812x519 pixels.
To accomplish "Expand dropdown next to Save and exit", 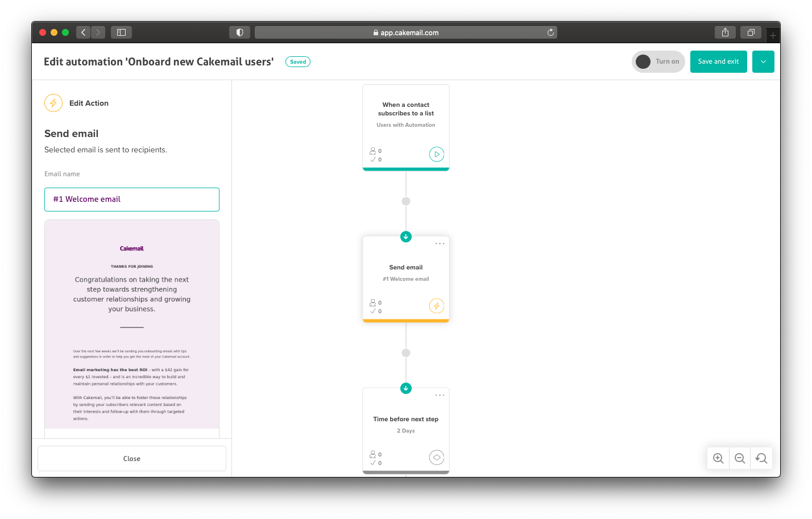I will [763, 61].
